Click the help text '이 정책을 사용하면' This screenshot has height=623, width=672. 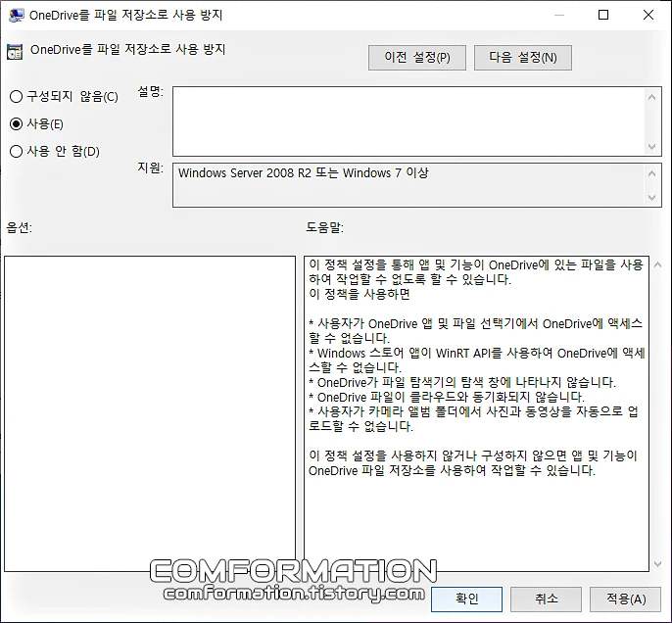coord(360,294)
